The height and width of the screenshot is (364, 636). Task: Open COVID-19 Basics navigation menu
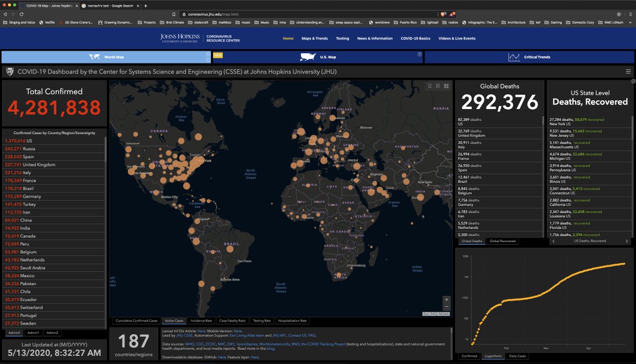pyautogui.click(x=416, y=39)
